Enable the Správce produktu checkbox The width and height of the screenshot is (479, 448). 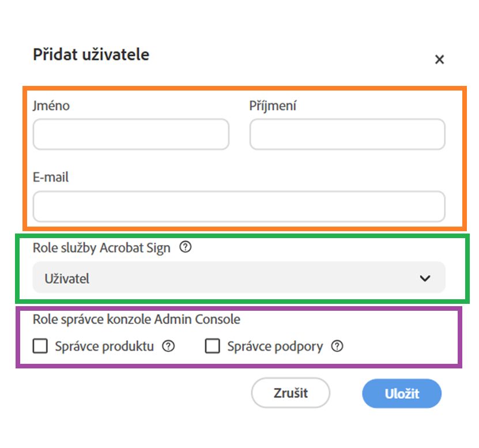click(x=40, y=347)
